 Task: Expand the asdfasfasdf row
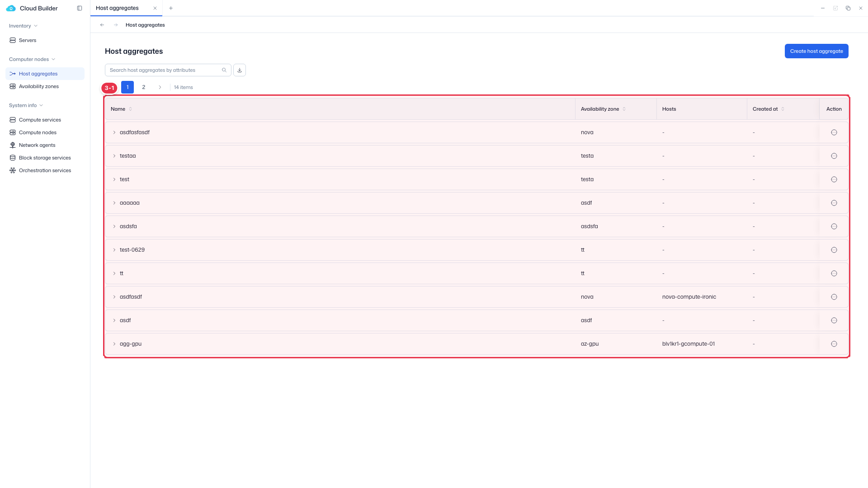[x=114, y=132]
